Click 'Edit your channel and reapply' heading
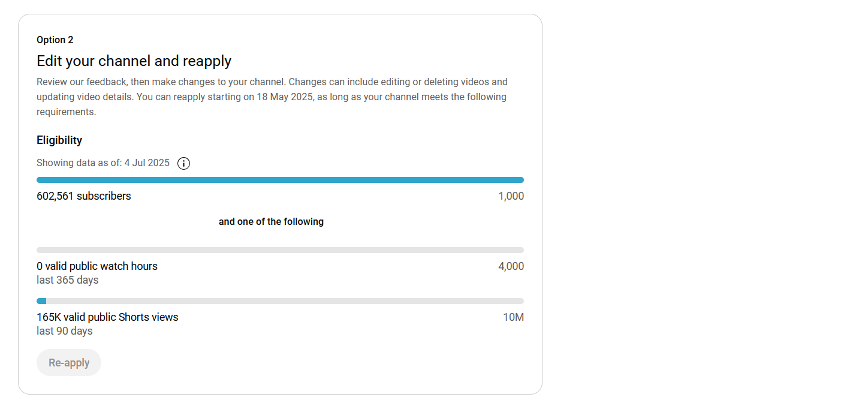 click(134, 61)
